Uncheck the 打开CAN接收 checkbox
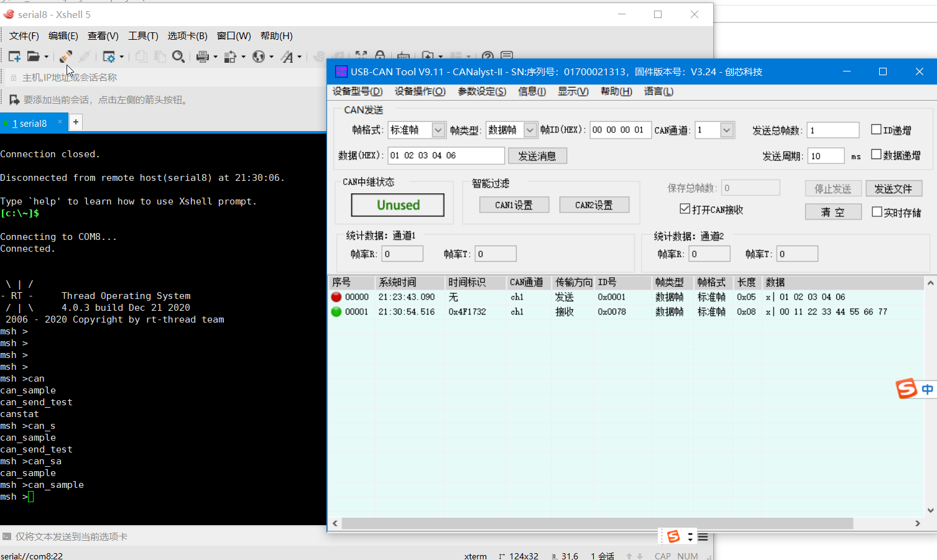This screenshot has width=937, height=560. [x=685, y=209]
